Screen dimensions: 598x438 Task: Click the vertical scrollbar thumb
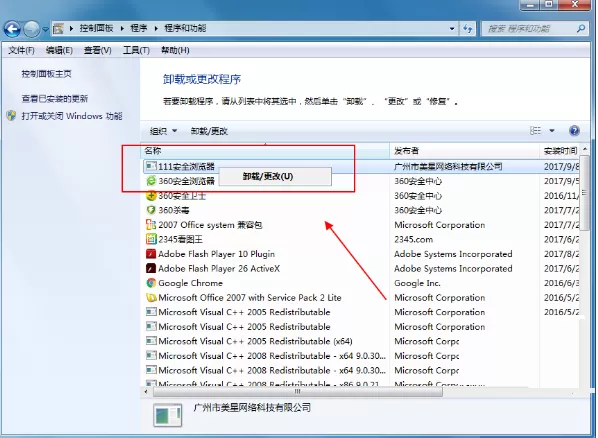[585, 193]
